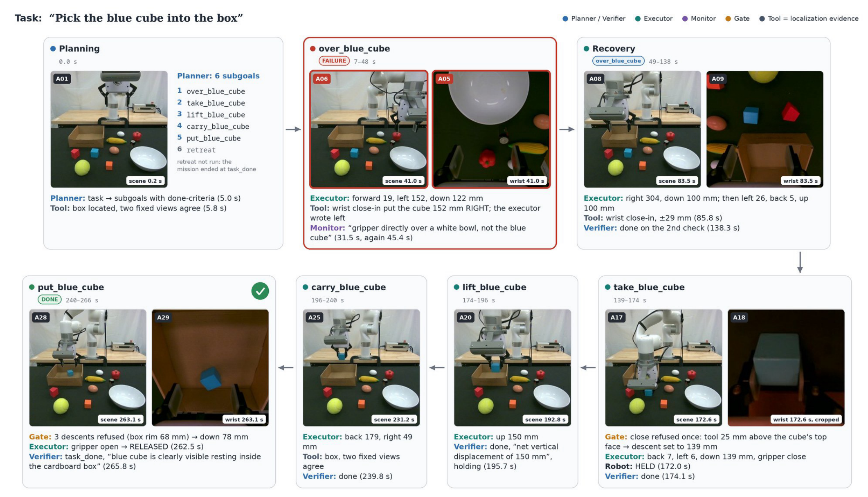Select subgoal 5 put_blue_cube in planner list
868x497 pixels.
pos(209,138)
